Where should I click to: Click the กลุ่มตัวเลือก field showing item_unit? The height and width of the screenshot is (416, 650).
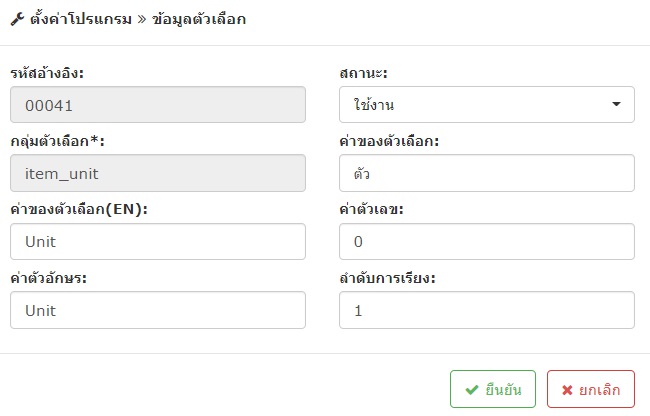pos(158,173)
